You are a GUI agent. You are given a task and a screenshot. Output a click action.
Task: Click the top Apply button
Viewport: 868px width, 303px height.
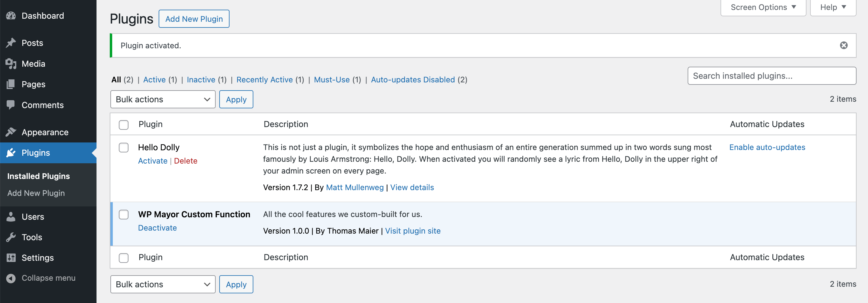(x=236, y=99)
